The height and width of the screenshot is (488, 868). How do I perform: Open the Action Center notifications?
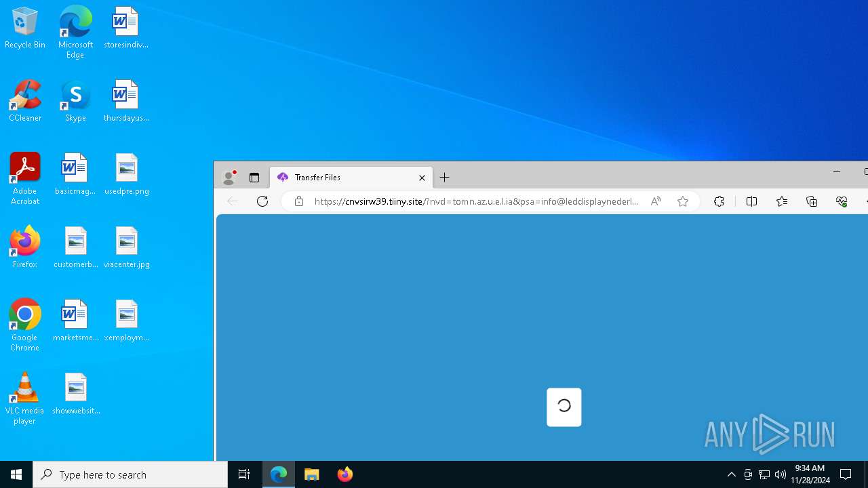[x=846, y=474]
